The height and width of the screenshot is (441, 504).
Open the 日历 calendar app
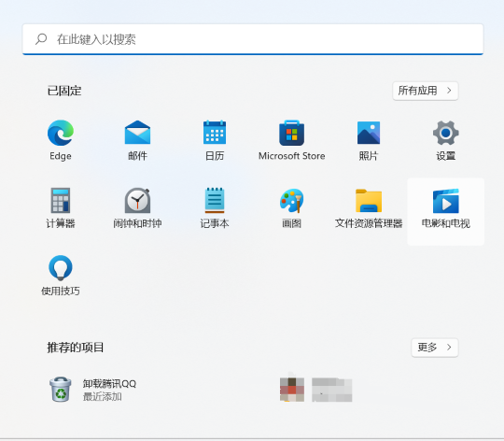(215, 140)
